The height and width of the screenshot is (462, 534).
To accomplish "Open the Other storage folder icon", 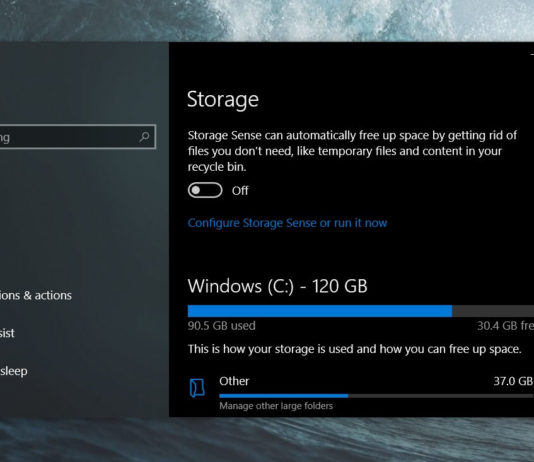I will pos(197,388).
